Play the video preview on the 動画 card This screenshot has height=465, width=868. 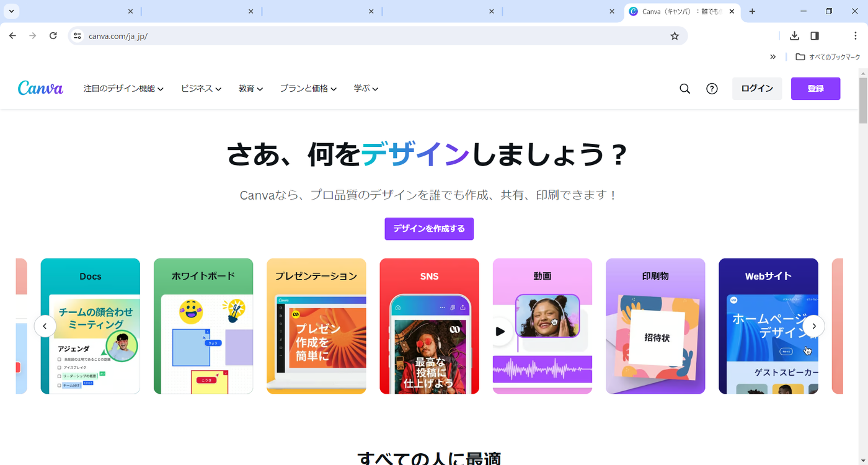pos(500,331)
